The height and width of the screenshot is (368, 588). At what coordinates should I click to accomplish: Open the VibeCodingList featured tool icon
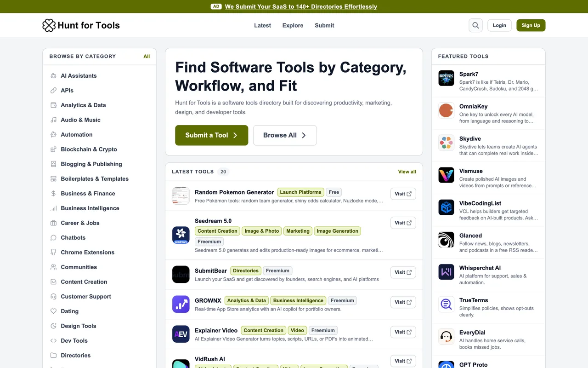tap(446, 207)
